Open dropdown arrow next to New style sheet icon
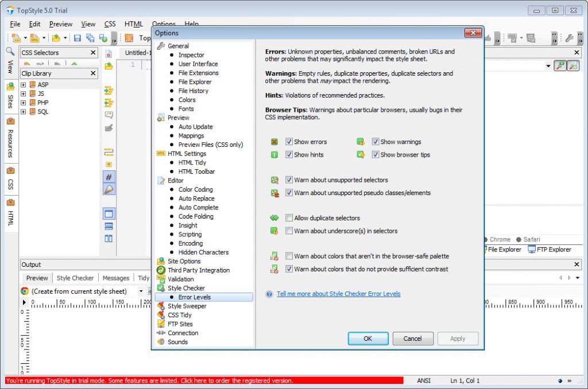 (25, 38)
